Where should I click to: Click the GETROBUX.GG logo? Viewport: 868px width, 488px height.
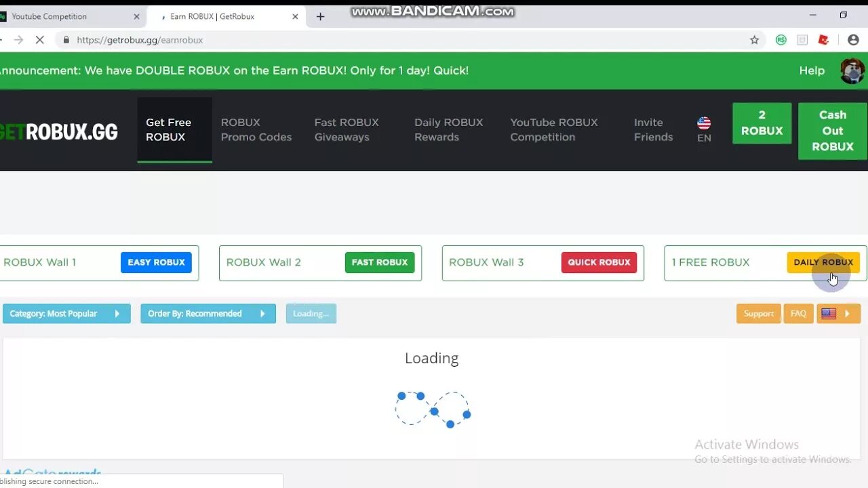click(x=59, y=131)
